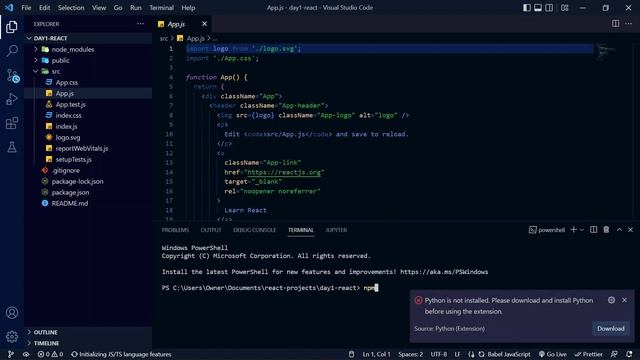Click the new terminal plus icon
Image resolution: width=640 pixels, height=360 pixels.
point(573,230)
